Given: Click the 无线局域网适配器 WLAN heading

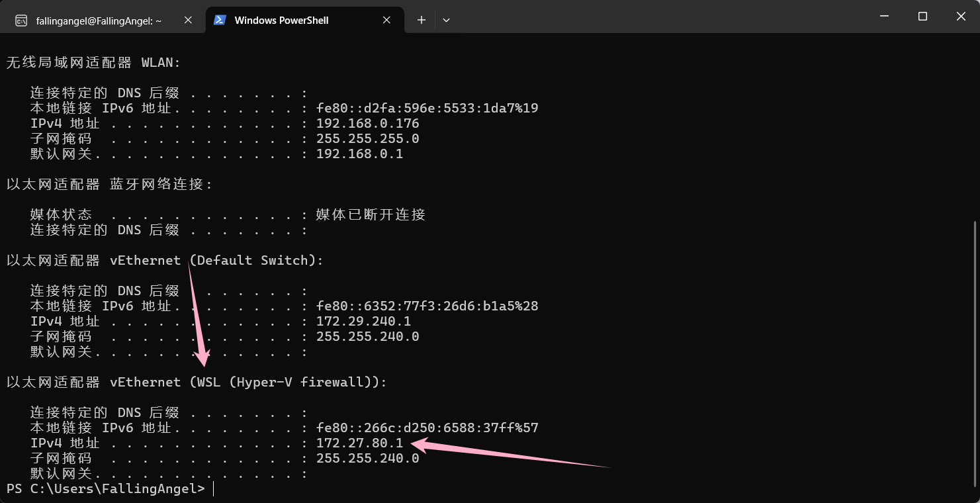Looking at the screenshot, I should click(93, 63).
